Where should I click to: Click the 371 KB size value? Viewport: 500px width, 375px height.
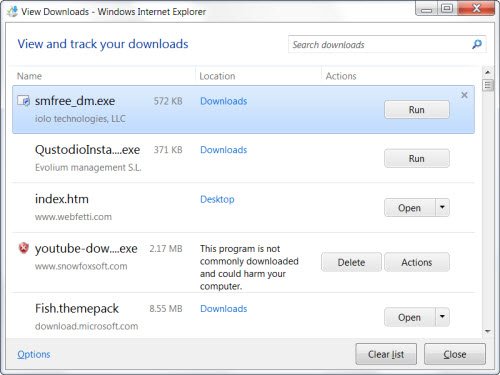(168, 150)
